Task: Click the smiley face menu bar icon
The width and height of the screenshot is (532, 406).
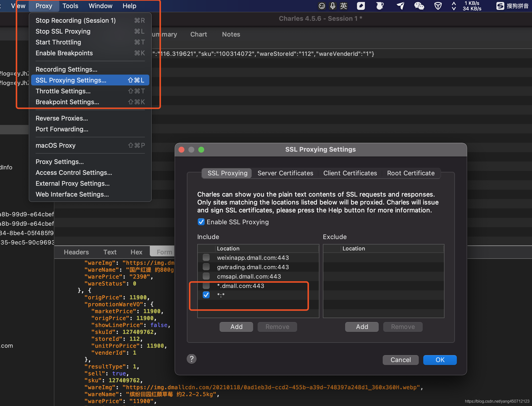Action: (322, 6)
